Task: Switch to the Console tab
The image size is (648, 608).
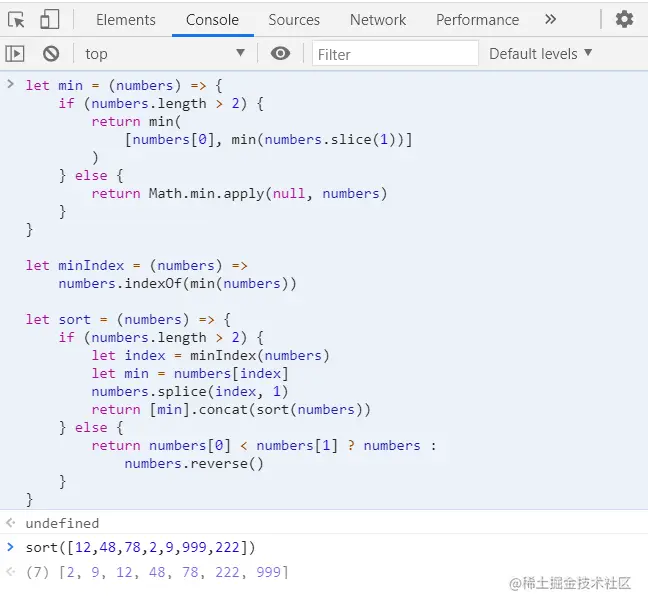Action: (212, 20)
